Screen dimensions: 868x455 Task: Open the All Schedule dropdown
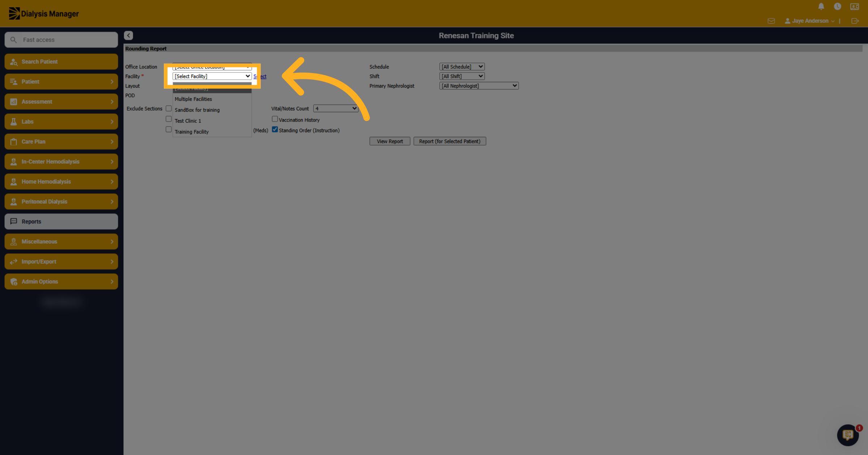462,67
